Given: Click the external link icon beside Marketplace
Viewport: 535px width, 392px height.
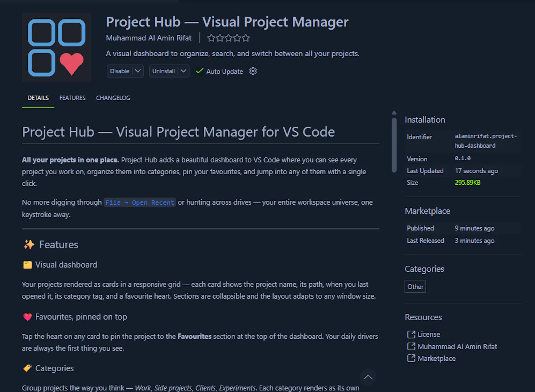Looking at the screenshot, I should pos(411,358).
